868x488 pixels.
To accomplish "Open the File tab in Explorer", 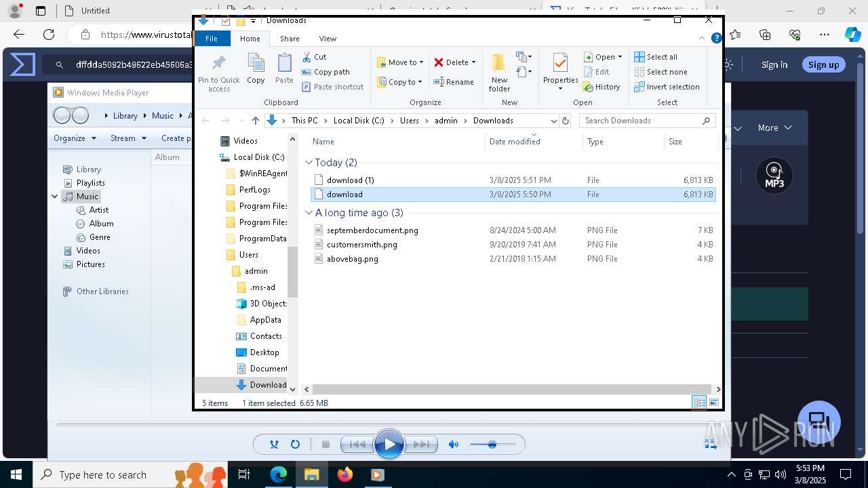I will pos(212,39).
